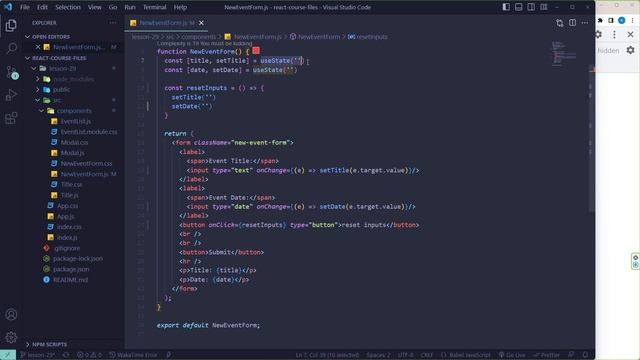Open Modal.css file
Image resolution: width=640 pixels, height=360 pixels.
click(74, 142)
